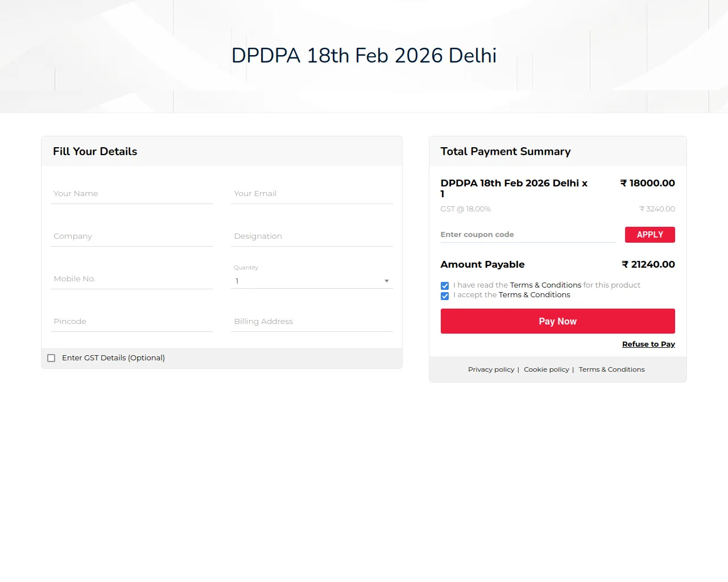Click the Refuse to Pay link
This screenshot has width=728, height=582.
[648, 344]
